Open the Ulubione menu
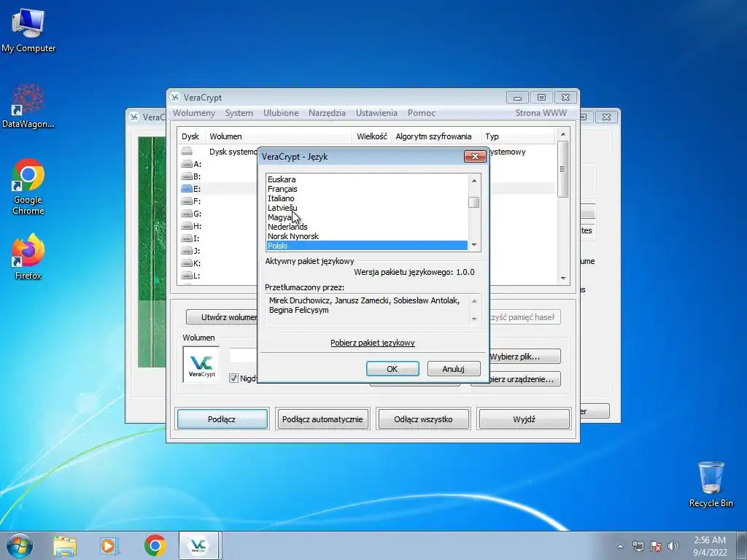Screen dimensions: 747x560 coord(281,113)
